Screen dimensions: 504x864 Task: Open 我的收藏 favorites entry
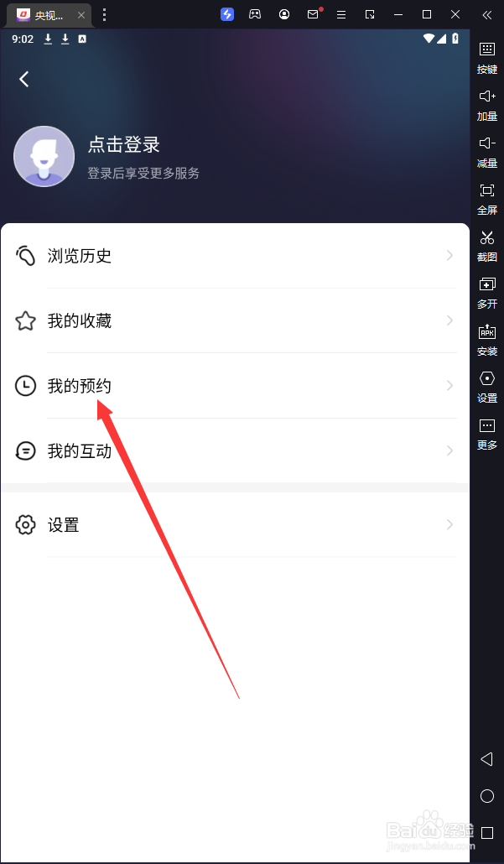[x=235, y=320]
